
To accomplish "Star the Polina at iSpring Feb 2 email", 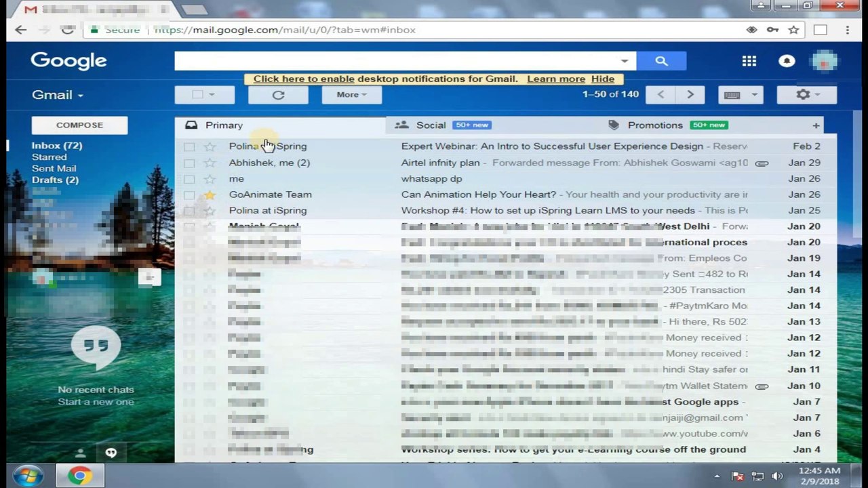I will [210, 146].
